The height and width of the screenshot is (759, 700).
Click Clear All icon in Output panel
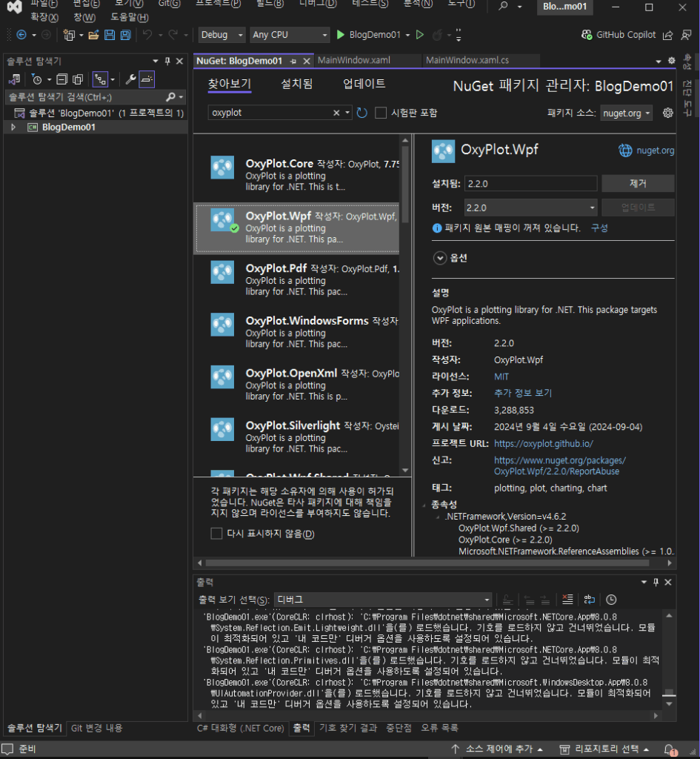coord(567,599)
